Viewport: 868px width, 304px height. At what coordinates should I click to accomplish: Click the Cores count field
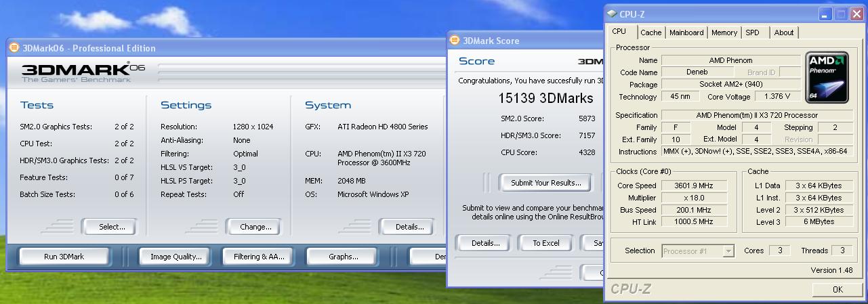[780, 251]
